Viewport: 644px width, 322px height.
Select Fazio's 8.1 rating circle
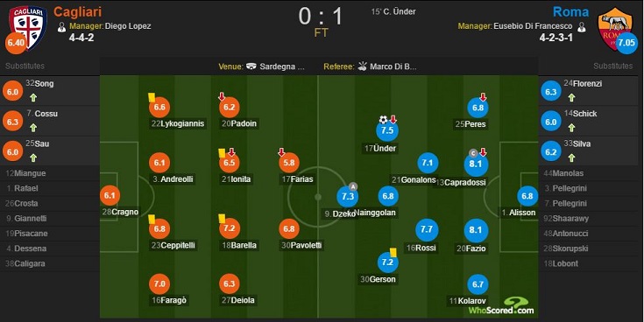coord(476,230)
